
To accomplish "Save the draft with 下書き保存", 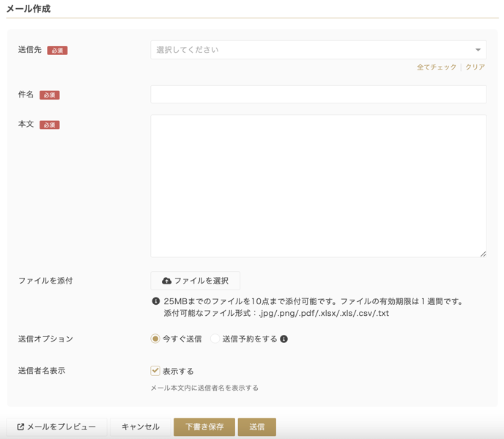I will pos(204,427).
